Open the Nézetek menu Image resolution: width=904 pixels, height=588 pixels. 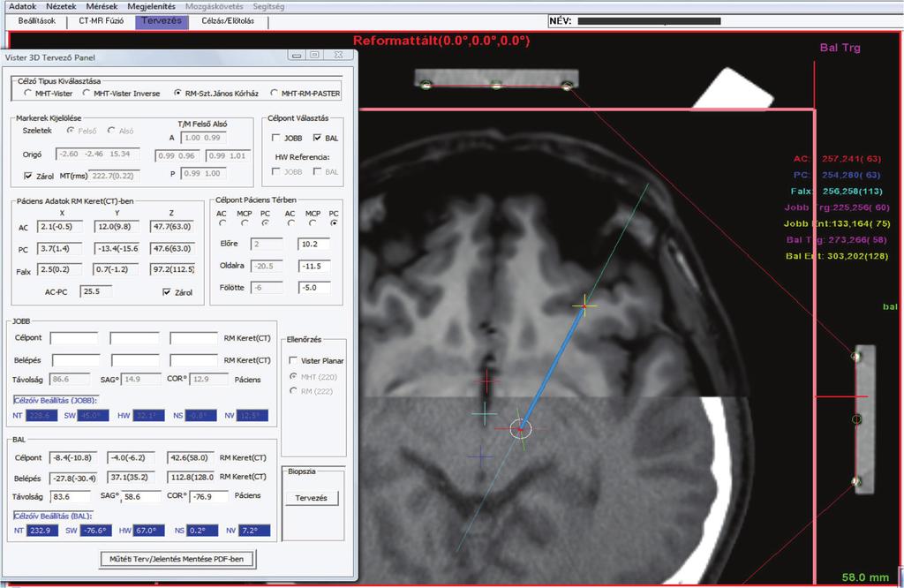[61, 6]
